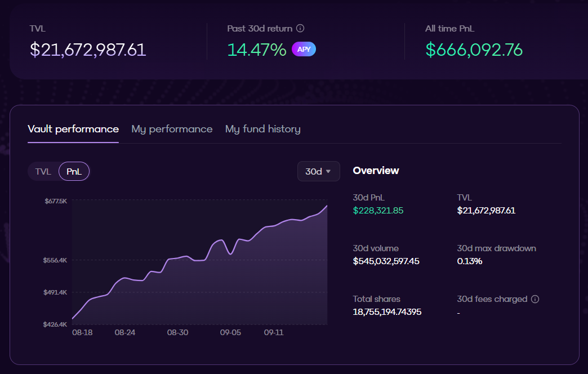Click the $677.5K y-axis label
The height and width of the screenshot is (374, 588).
pyautogui.click(x=56, y=201)
